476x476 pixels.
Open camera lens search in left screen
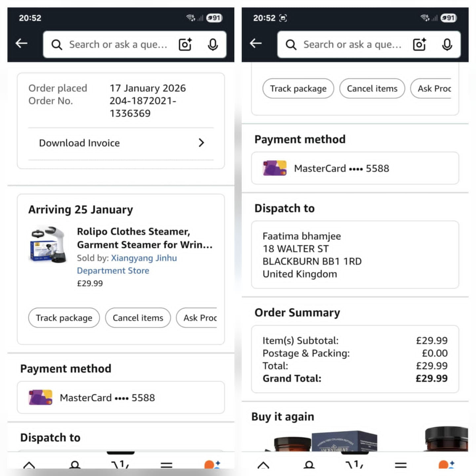pyautogui.click(x=185, y=44)
